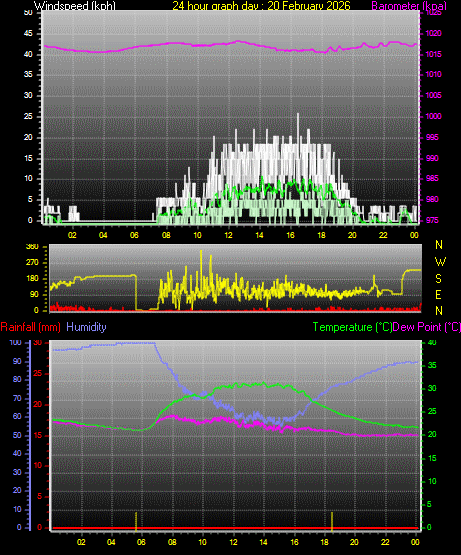Click the "995" barometer axis value
Image resolution: width=461 pixels, height=555 pixels.
click(432, 137)
